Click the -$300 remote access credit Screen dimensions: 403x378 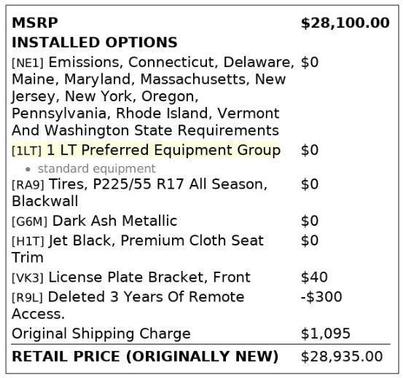pos(321,297)
